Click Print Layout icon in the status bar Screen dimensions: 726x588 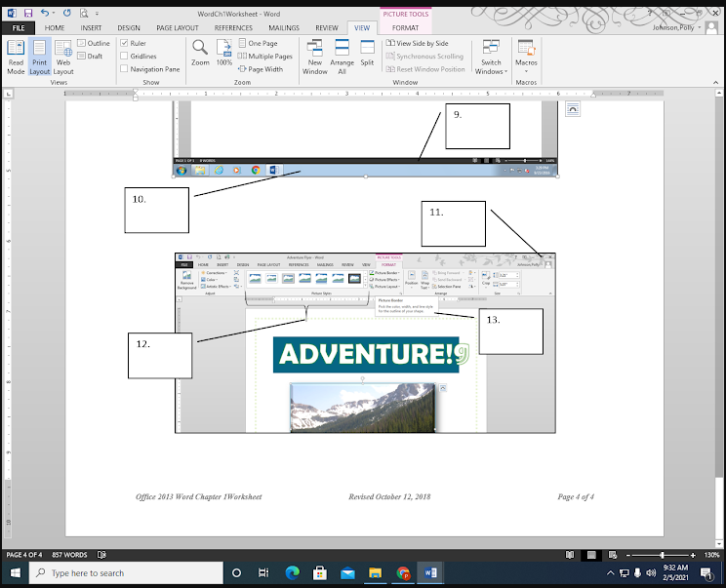591,555
